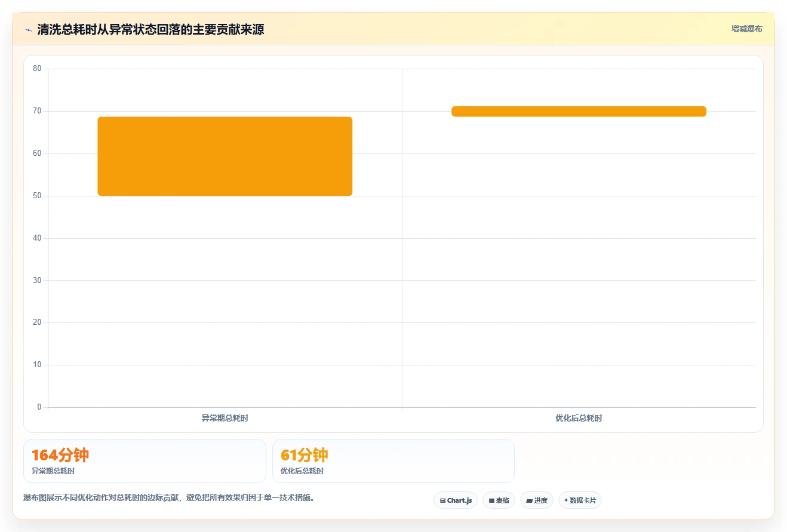Click the 164分钟 data card
Viewport: 787px width, 532px height.
pyautogui.click(x=145, y=461)
